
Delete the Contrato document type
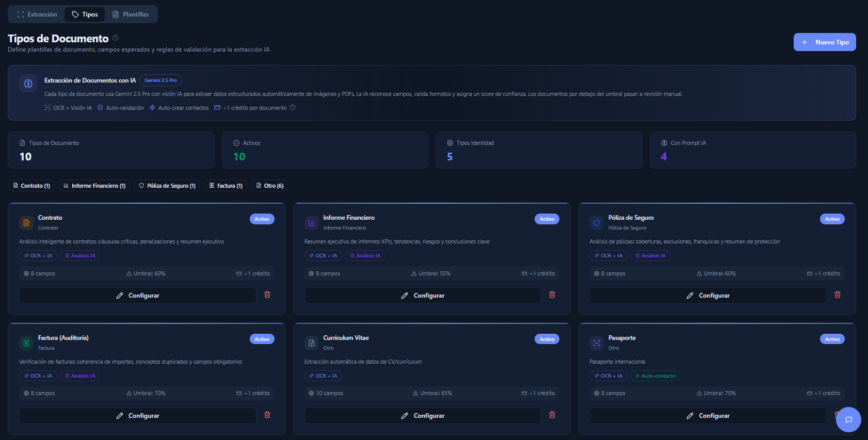click(267, 295)
